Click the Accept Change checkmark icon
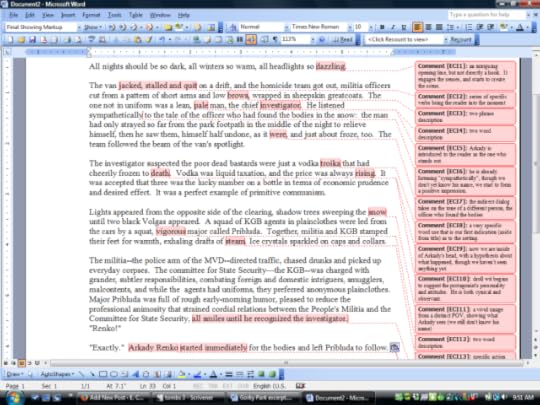Screen dimensions: 540x405 (135, 27)
